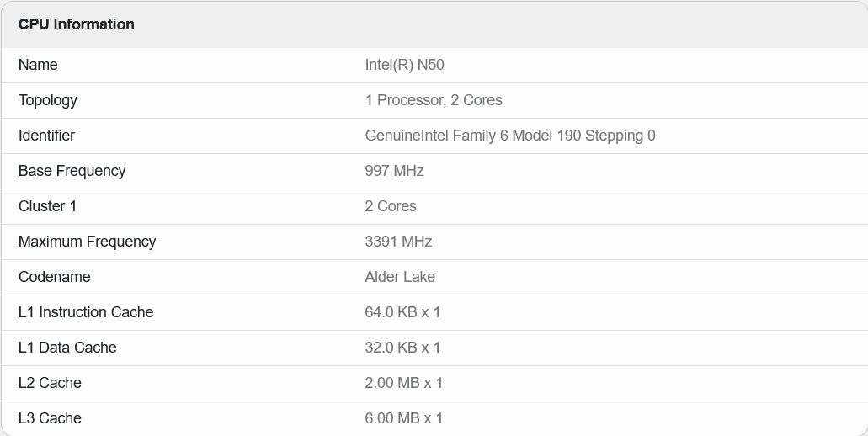The width and height of the screenshot is (868, 436).
Task: Select the Intel(R) N50 value
Action: pyautogui.click(x=404, y=65)
